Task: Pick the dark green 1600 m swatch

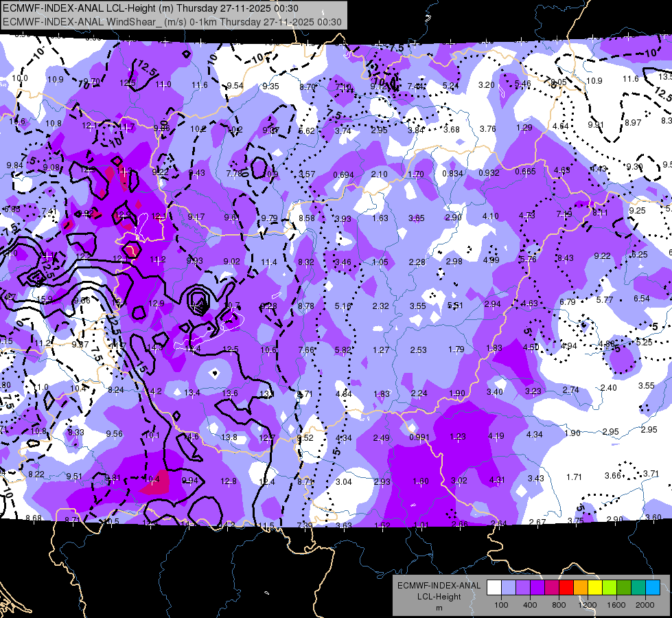Action: point(623,588)
